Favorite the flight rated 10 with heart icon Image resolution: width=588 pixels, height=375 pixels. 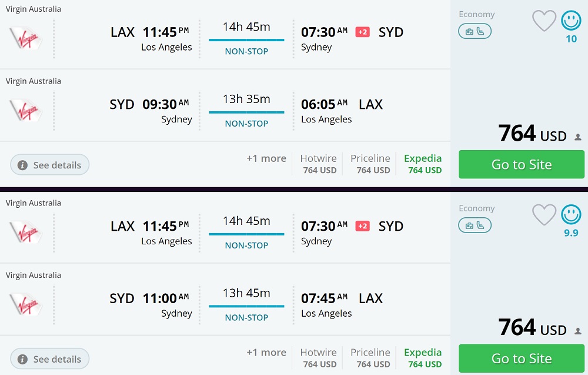click(544, 21)
